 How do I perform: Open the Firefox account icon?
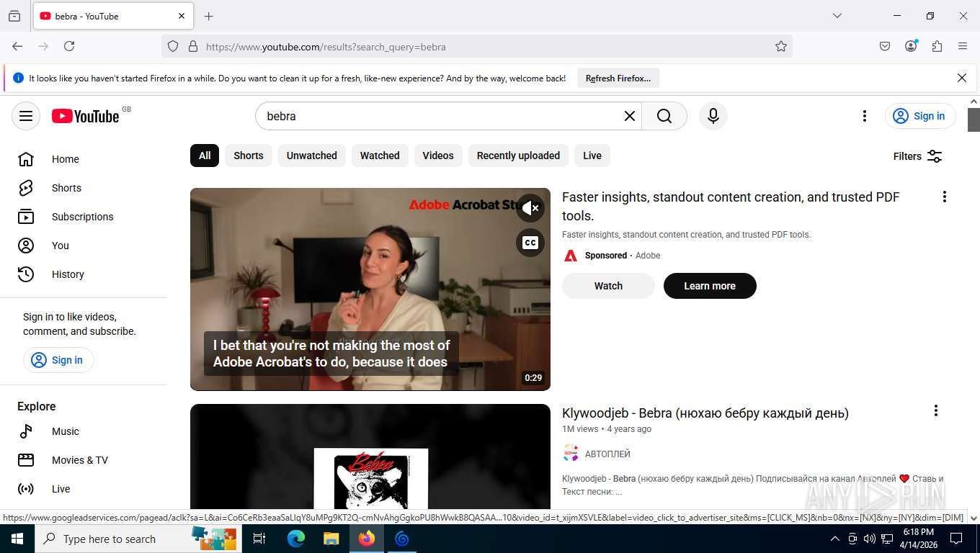pyautogui.click(x=911, y=46)
